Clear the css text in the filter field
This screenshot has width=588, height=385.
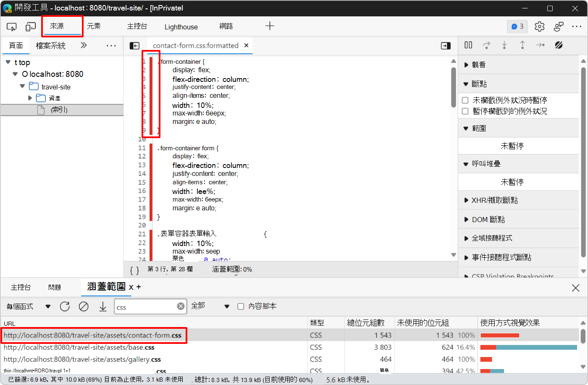181,306
